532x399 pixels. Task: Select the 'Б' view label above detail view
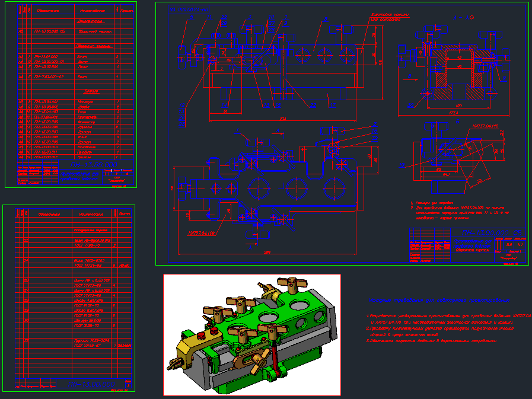[x=457, y=121]
